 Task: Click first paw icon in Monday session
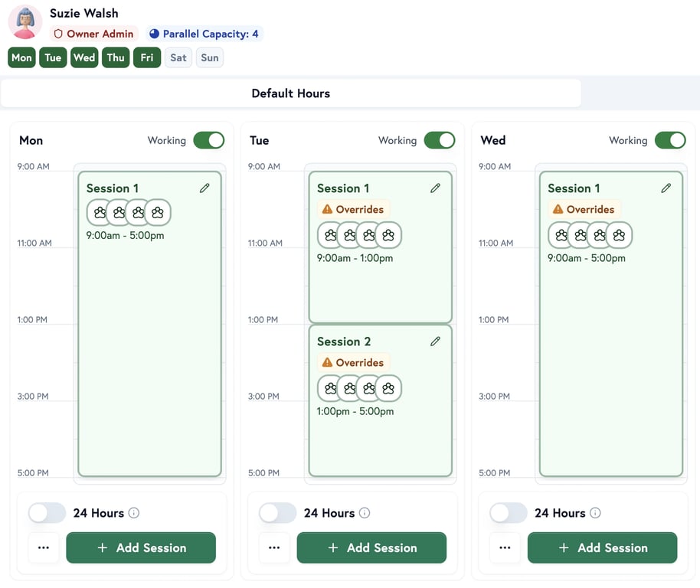[x=100, y=213]
